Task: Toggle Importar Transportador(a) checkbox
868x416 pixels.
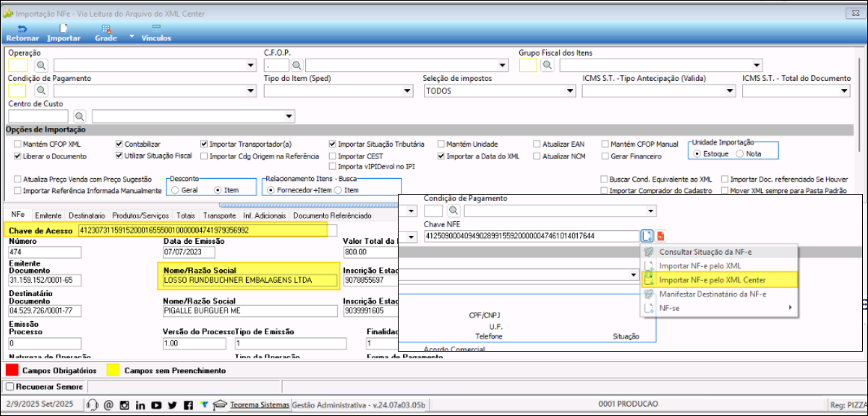Action: (x=204, y=145)
